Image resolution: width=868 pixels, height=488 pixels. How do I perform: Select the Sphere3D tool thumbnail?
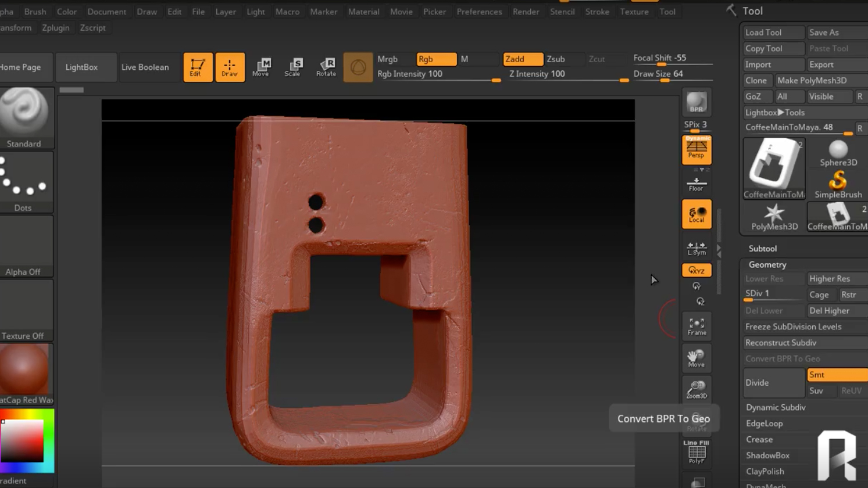(x=838, y=153)
